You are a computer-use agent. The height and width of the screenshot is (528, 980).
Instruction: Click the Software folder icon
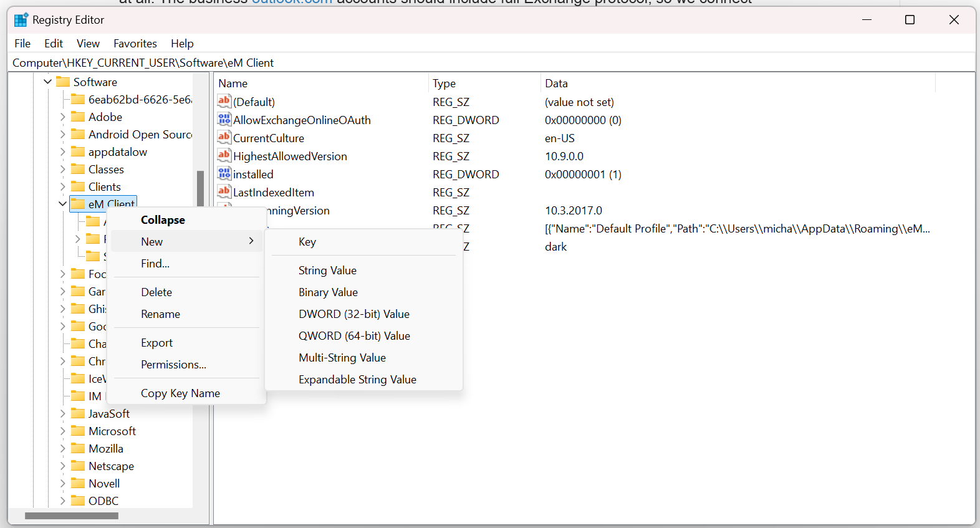click(63, 82)
